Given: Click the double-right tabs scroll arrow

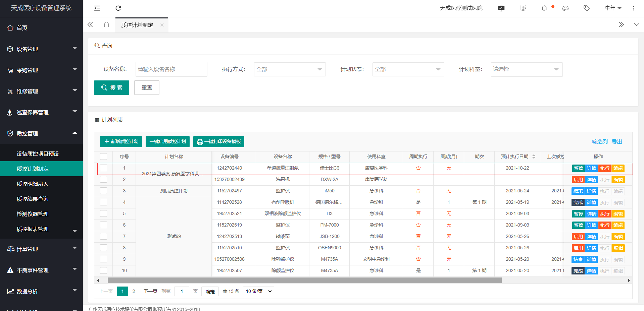Looking at the screenshot, I should 621,25.
